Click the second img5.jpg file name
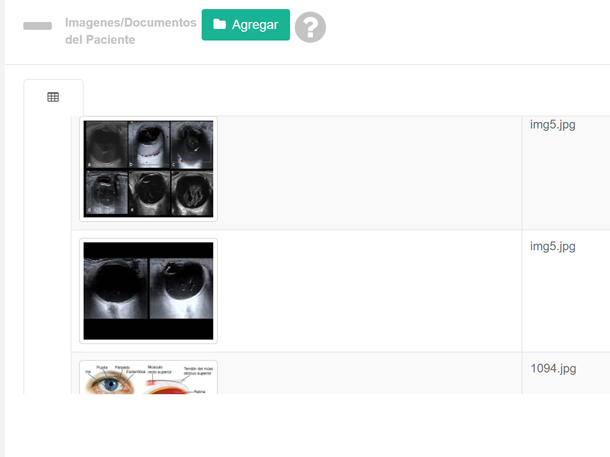The width and height of the screenshot is (610, 457). 552,247
